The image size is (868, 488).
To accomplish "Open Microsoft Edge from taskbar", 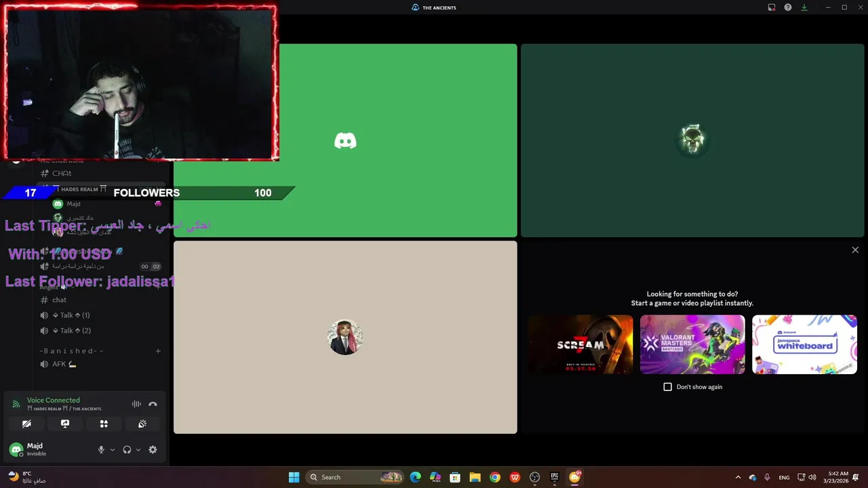I will coord(415,477).
